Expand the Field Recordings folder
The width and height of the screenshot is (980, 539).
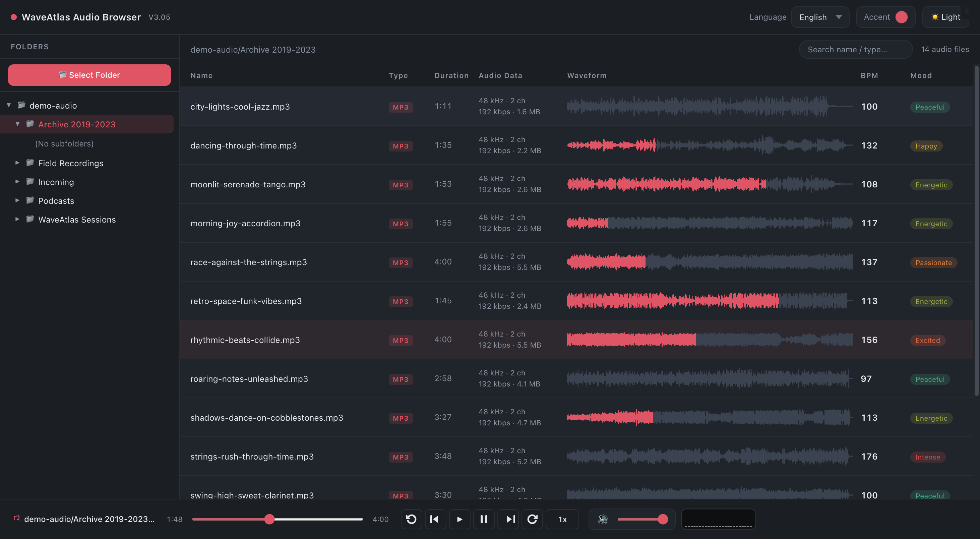click(17, 163)
